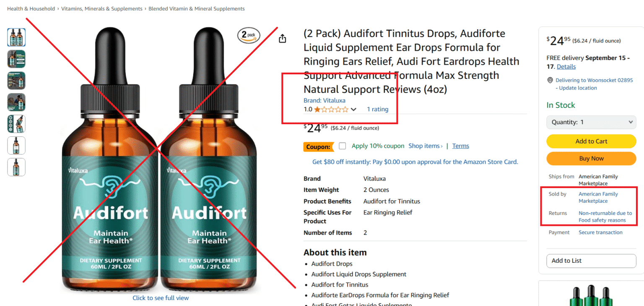Click the one-star rating stars
The image size is (644, 306).
[x=331, y=110]
